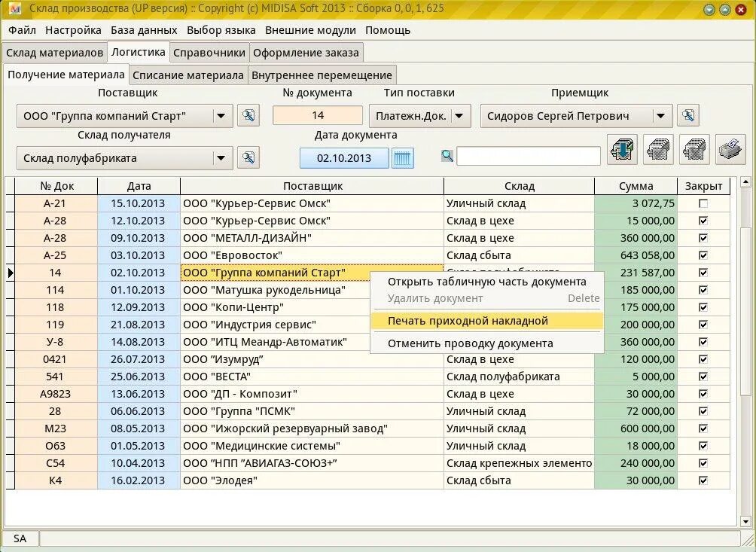Select the Логистика tab

[139, 51]
